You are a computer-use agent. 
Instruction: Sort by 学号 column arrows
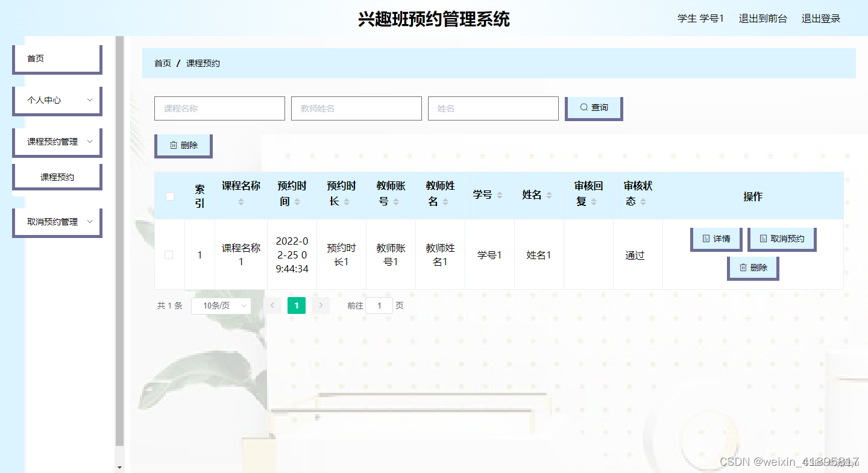click(x=500, y=195)
